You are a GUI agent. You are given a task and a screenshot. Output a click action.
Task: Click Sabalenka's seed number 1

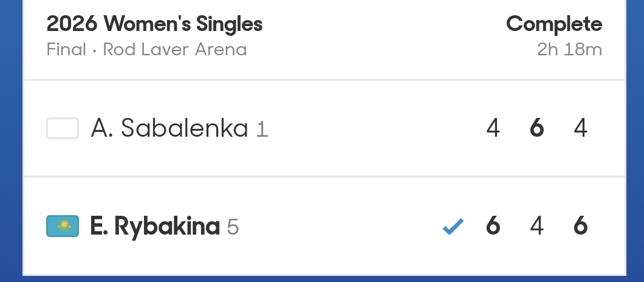262,129
